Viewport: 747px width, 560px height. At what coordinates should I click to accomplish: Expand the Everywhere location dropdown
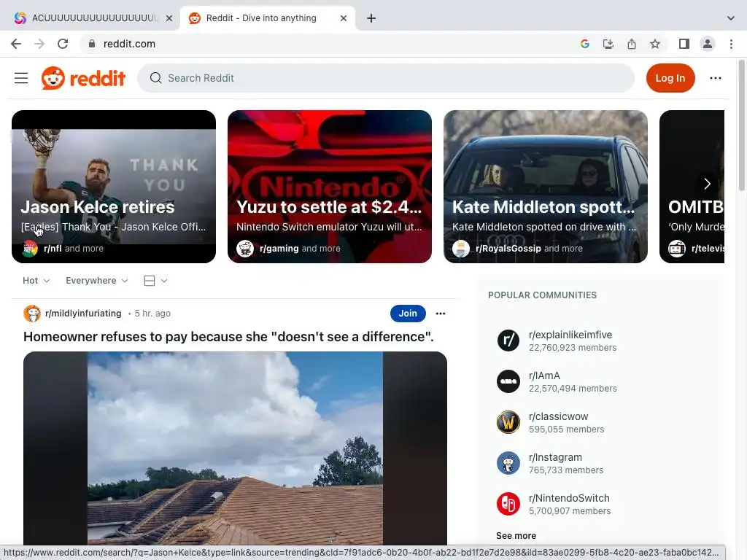pyautogui.click(x=97, y=281)
